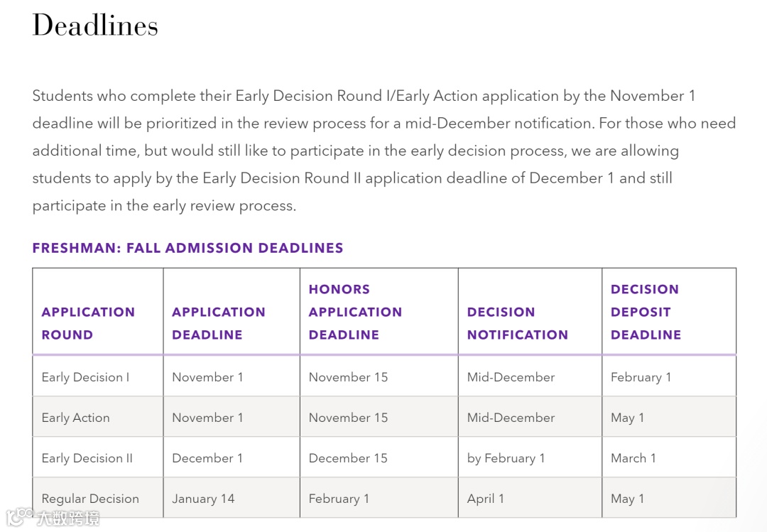Click the Decision Deposit Deadline header
This screenshot has width=767, height=532.
pos(646,312)
